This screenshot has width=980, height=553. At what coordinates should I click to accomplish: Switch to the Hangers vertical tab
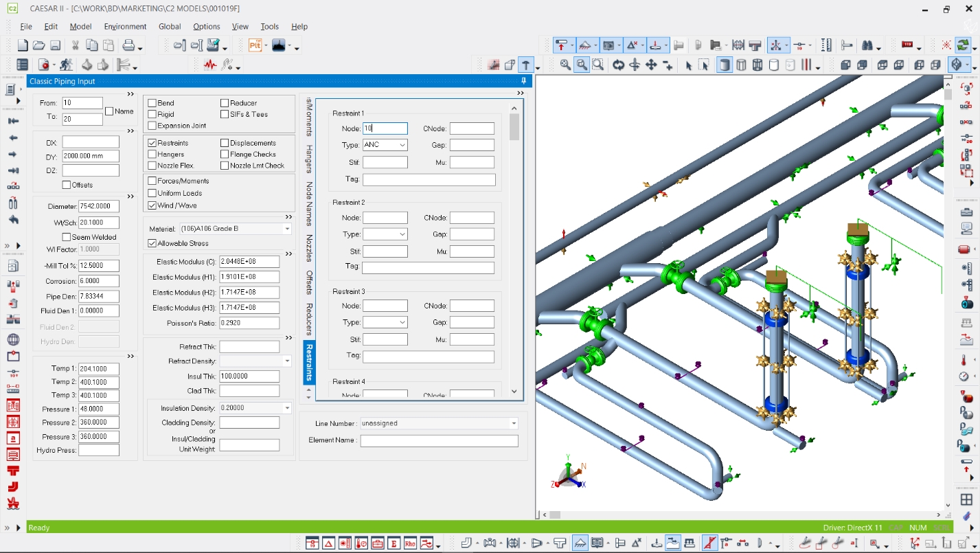309,159
